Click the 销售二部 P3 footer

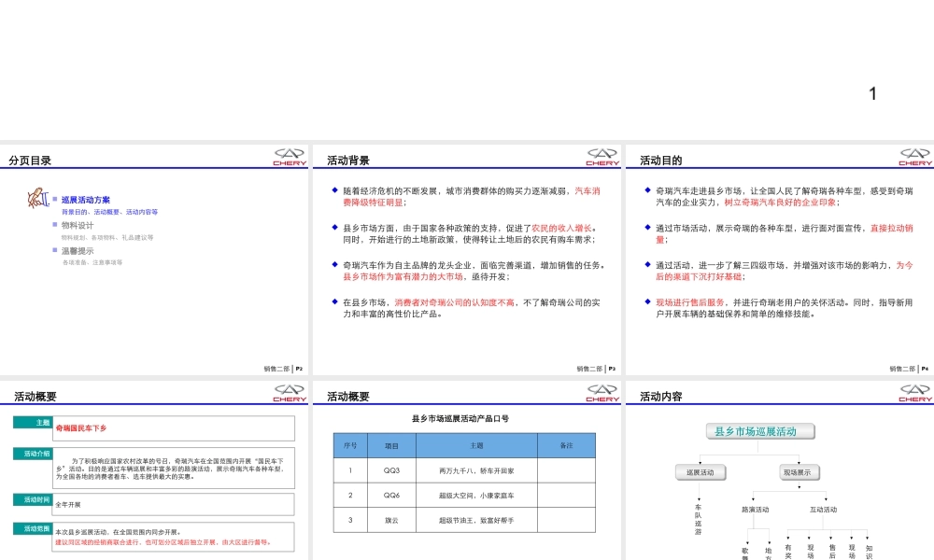pyautogui.click(x=596, y=369)
